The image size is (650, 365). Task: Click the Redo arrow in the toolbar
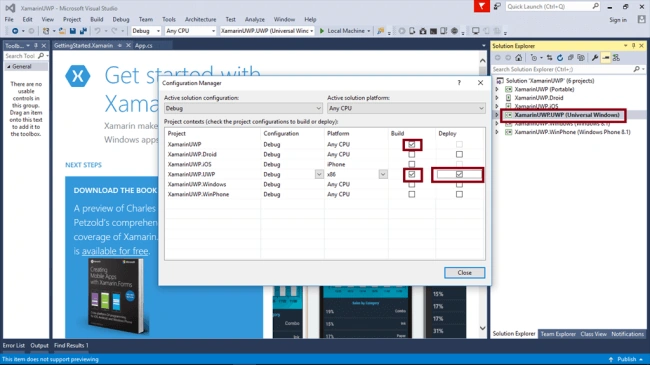click(114, 31)
